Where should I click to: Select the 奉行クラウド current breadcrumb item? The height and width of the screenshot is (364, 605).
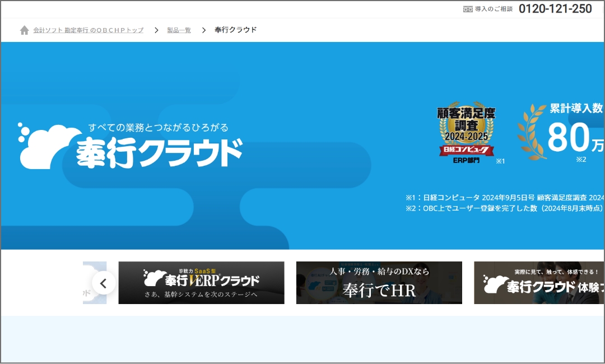click(235, 30)
